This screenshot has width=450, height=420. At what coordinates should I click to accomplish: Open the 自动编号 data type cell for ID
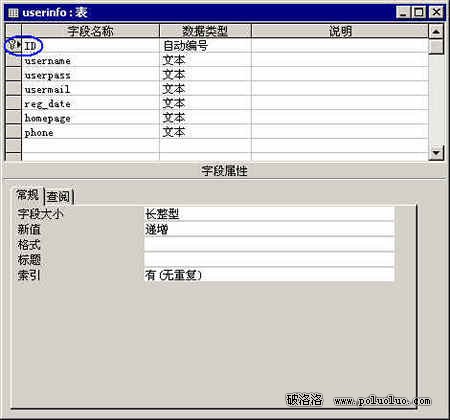[205, 46]
